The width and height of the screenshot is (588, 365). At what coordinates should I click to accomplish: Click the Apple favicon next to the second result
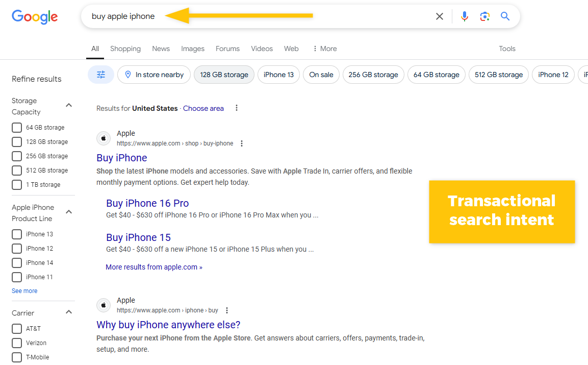click(x=104, y=305)
